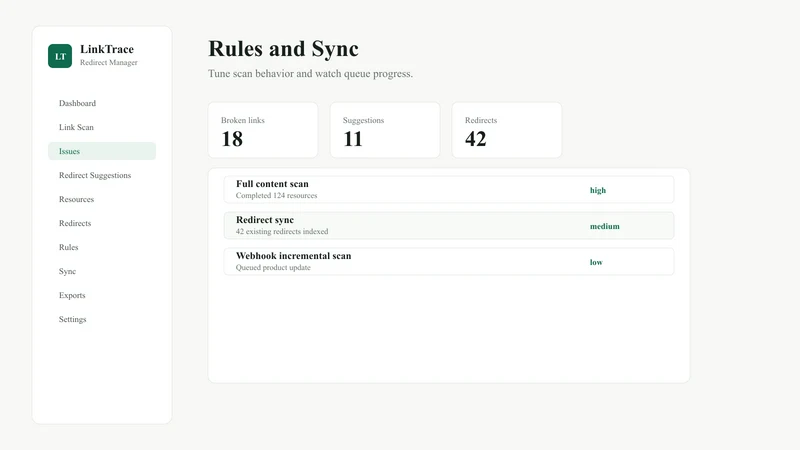Click the Suggestions 11 card
800x450 pixels.
tap(385, 130)
